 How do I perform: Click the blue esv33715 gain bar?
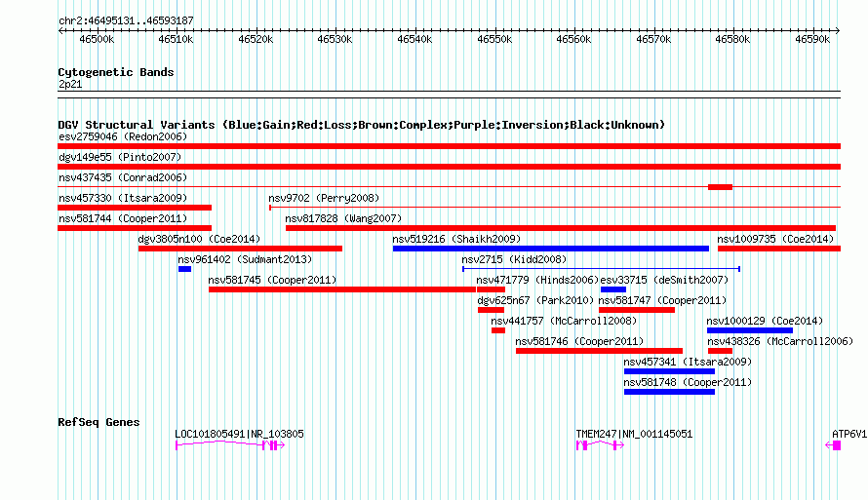click(x=613, y=289)
